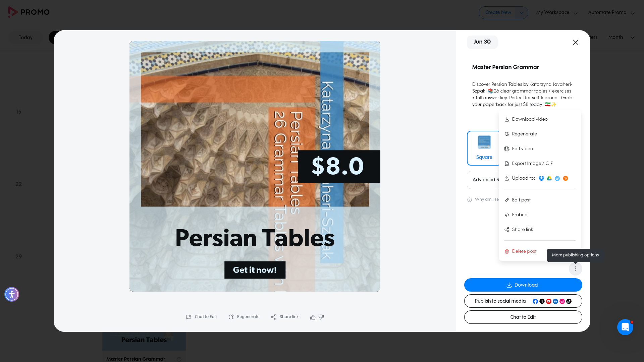Close the post preview dialog

[x=576, y=42]
